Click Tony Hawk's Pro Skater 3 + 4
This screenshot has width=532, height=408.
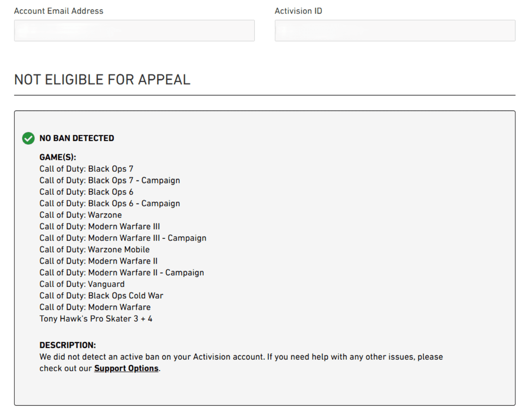pos(96,319)
